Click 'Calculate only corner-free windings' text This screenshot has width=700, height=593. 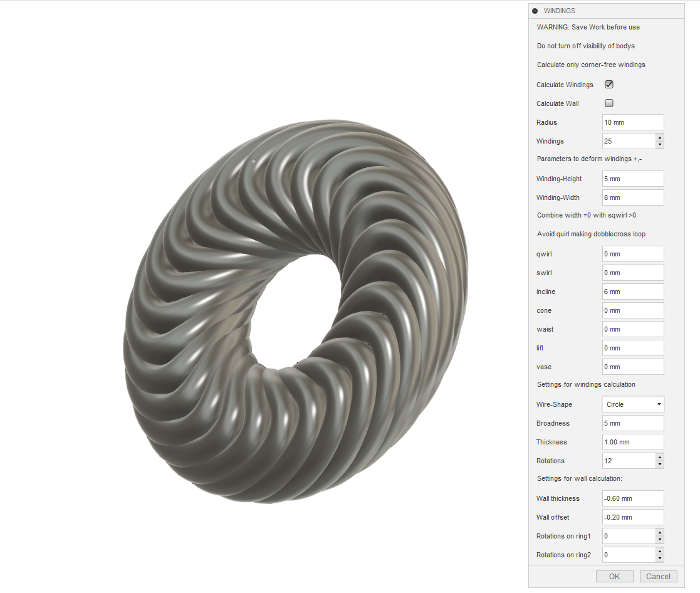point(590,65)
